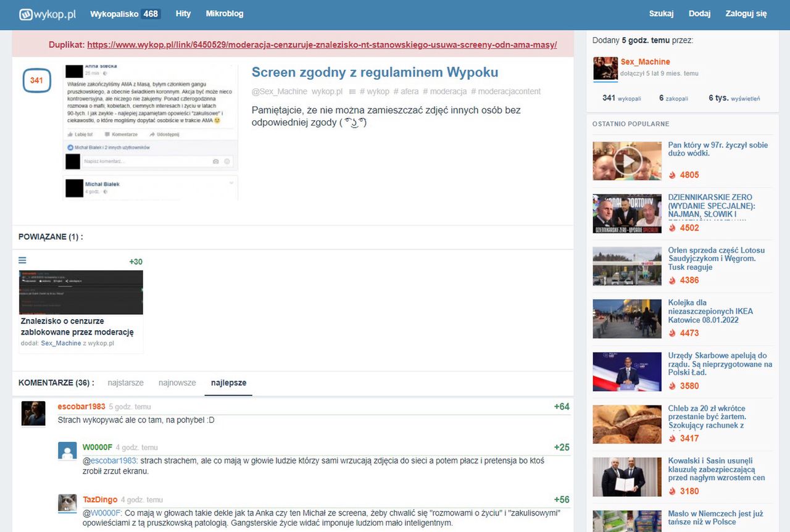Viewport: 790px width, 532px height.
Task: Open Masło w Niemczech article
Action: (x=715, y=518)
